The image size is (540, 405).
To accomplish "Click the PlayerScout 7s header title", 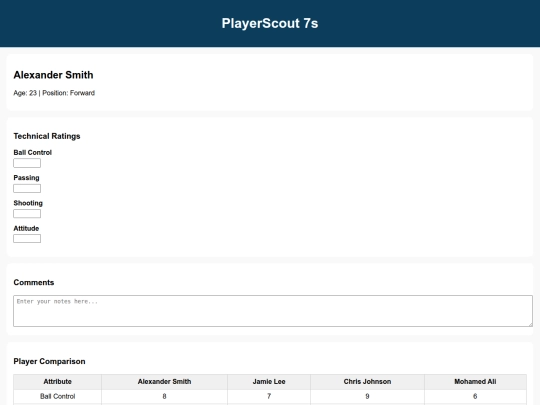I will click(x=270, y=23).
